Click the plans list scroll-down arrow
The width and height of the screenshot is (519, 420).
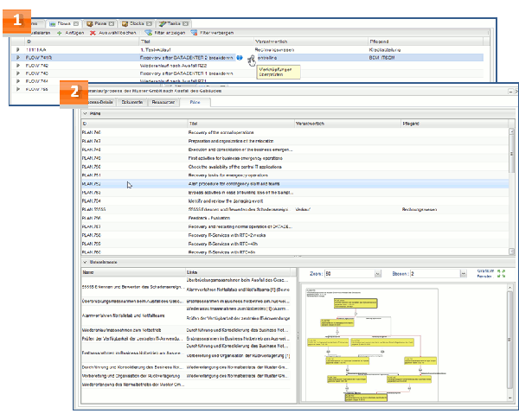click(x=512, y=252)
